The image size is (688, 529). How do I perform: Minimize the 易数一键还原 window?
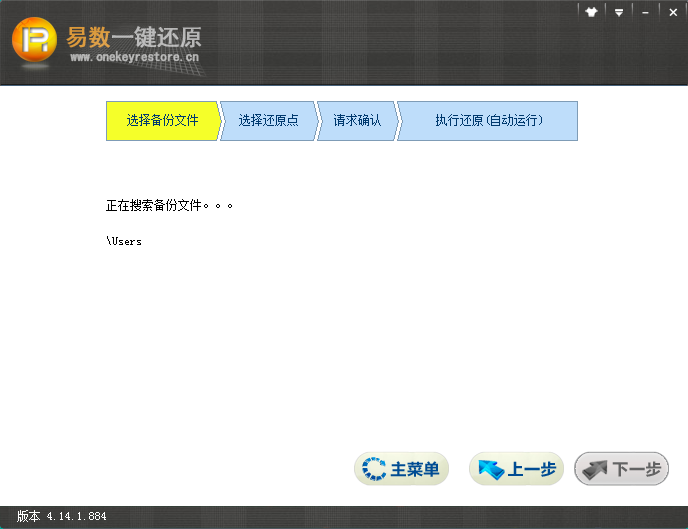pyautogui.click(x=645, y=12)
